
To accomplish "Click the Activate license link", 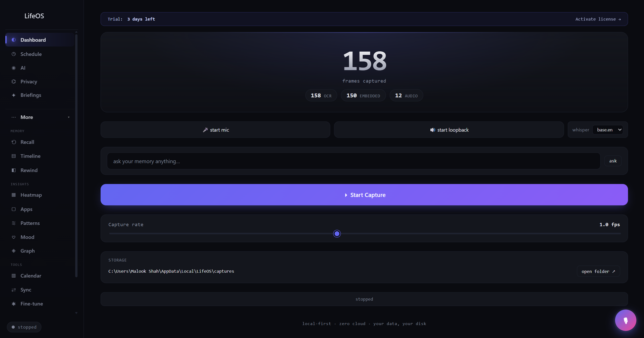I will tap(598, 19).
